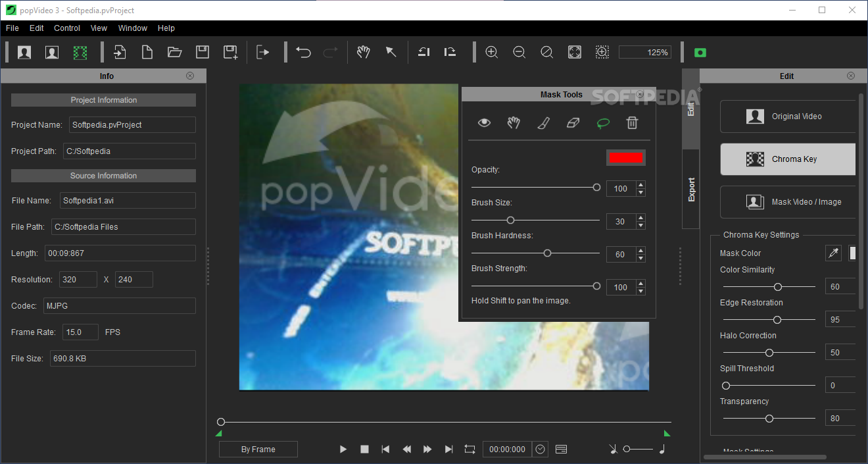Toggle loop playback
Viewport: 868px width, 464px height.
click(x=470, y=449)
